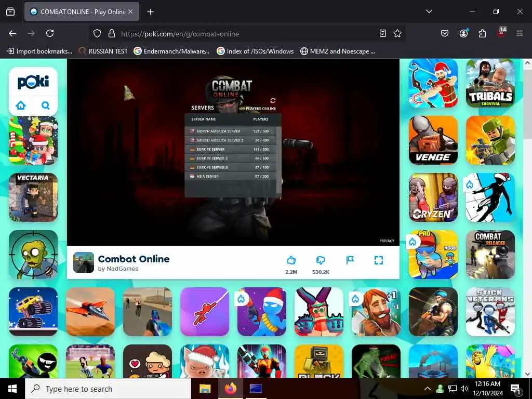532x399 pixels.
Task: Open the monster truck game thumbnail
Action: point(33,312)
